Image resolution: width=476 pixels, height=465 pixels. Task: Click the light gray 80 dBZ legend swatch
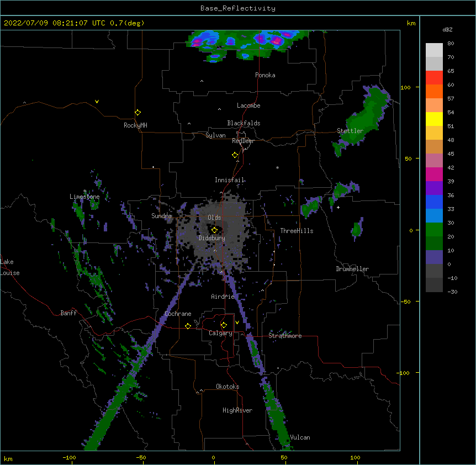tap(434, 50)
